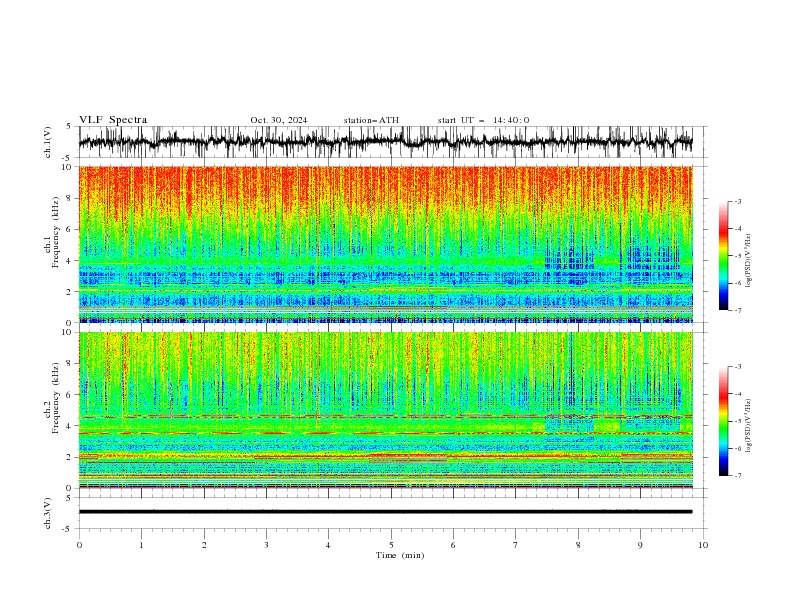Click the "1" tick on the time axis
Viewport: 792px width, 612px height.
tap(141, 545)
